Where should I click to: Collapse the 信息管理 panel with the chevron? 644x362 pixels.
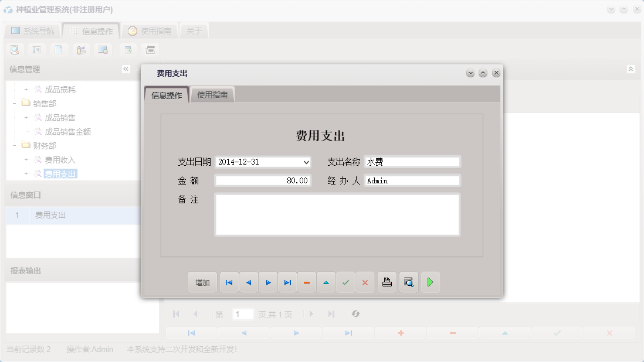point(125,69)
